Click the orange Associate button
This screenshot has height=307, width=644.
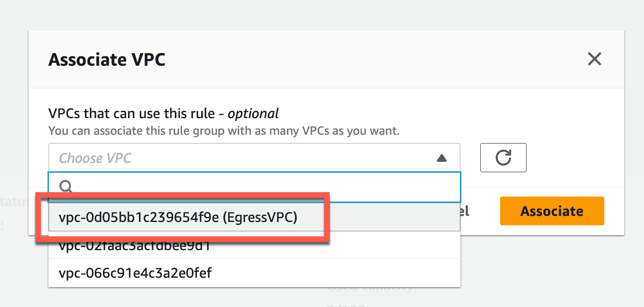551,211
